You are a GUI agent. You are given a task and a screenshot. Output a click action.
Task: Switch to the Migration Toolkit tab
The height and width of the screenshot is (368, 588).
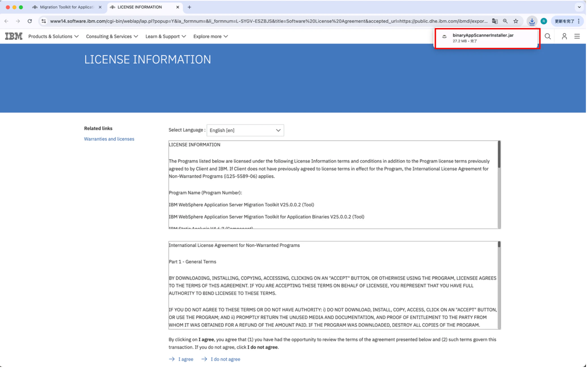(67, 7)
